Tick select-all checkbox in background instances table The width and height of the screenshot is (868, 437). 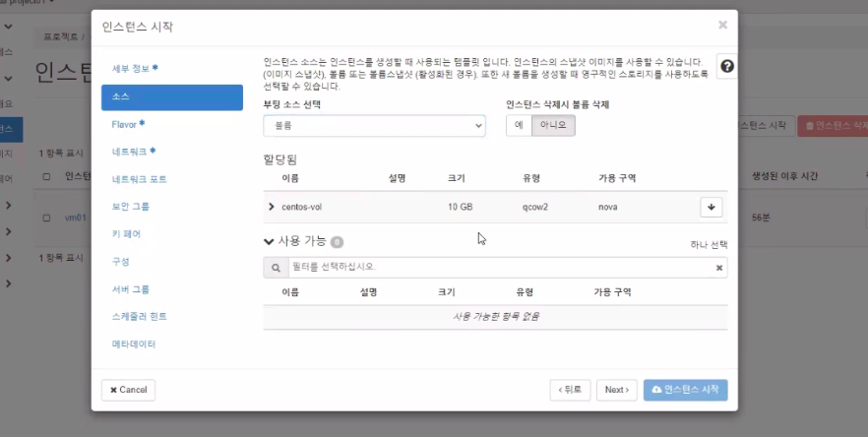(x=47, y=177)
